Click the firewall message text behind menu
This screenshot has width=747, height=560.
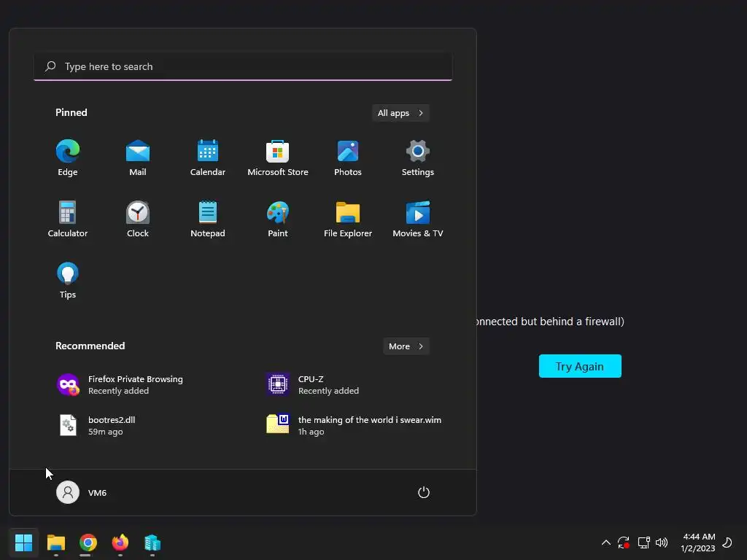(x=551, y=322)
